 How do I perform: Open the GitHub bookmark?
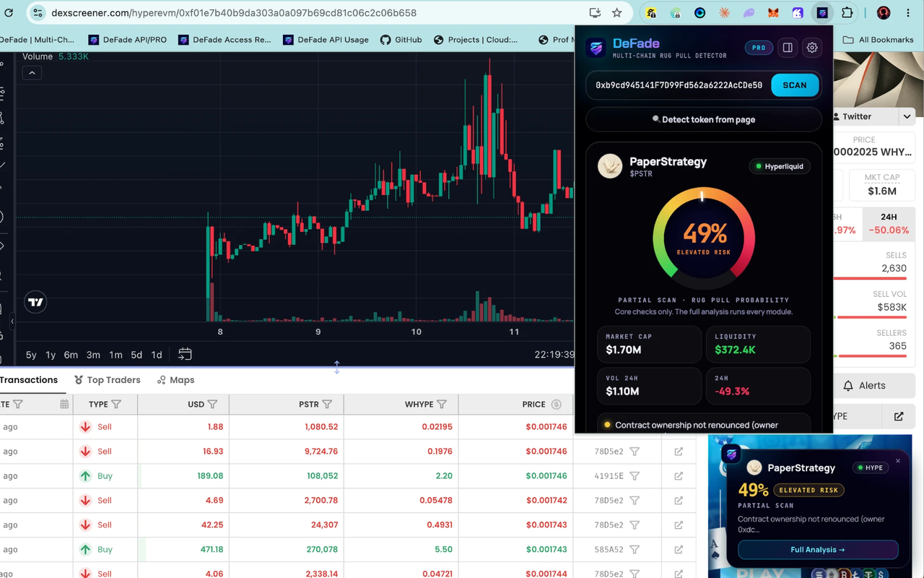click(x=401, y=40)
